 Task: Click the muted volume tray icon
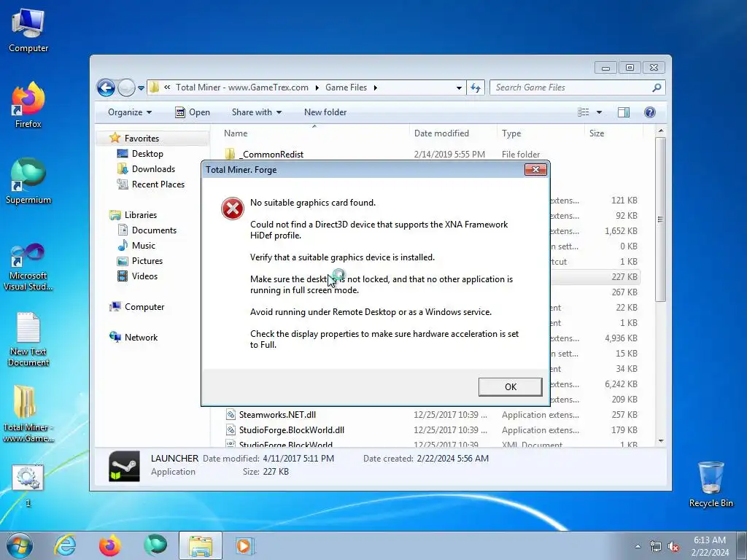coord(673,547)
